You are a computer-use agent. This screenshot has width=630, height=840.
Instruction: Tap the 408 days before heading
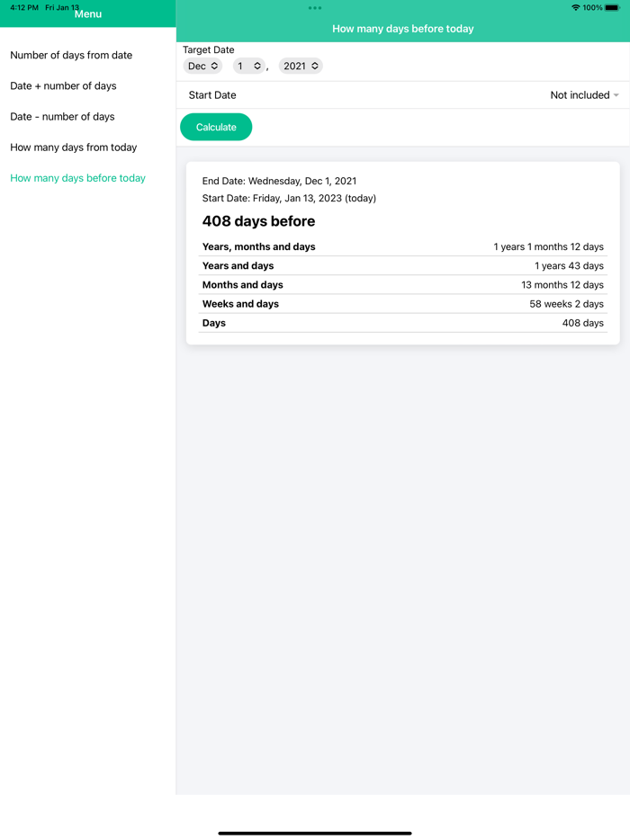(x=258, y=220)
